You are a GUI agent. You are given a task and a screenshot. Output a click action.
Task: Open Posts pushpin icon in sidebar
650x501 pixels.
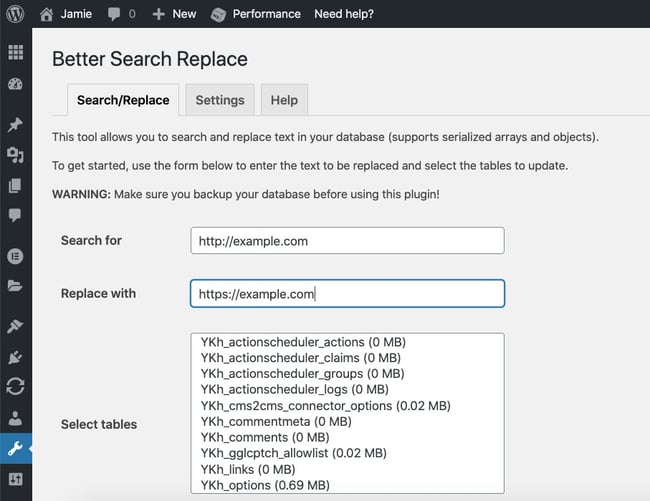[x=15, y=124]
